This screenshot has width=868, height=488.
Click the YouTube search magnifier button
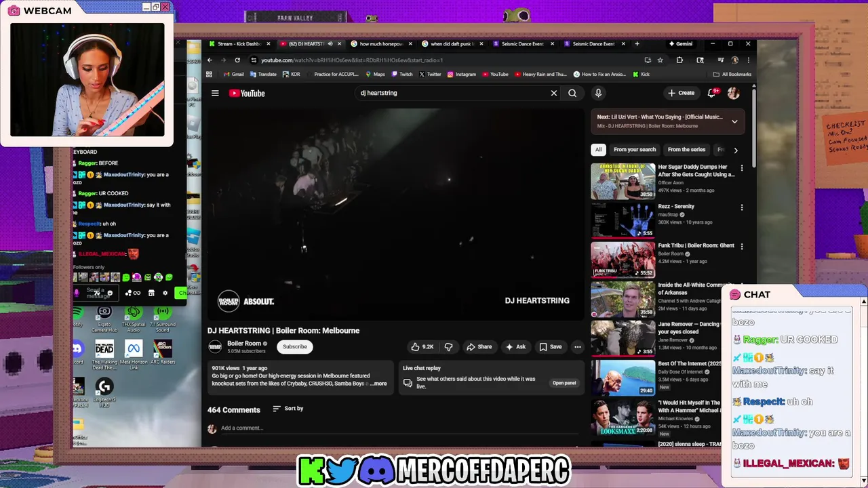pos(572,93)
